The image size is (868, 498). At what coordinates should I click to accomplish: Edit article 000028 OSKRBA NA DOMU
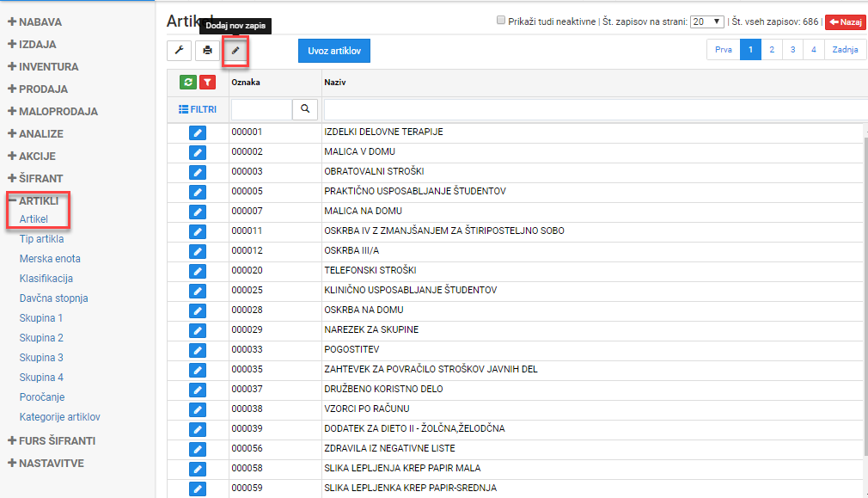click(198, 310)
